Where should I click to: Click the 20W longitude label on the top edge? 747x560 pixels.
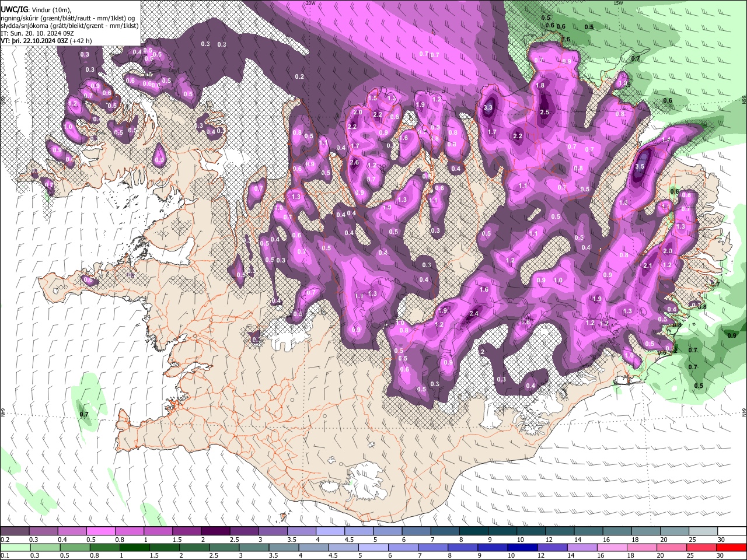pos(310,3)
